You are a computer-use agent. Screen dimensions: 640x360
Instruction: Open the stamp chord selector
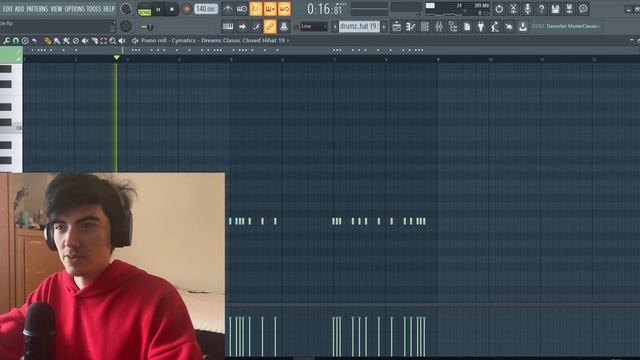coord(25,40)
